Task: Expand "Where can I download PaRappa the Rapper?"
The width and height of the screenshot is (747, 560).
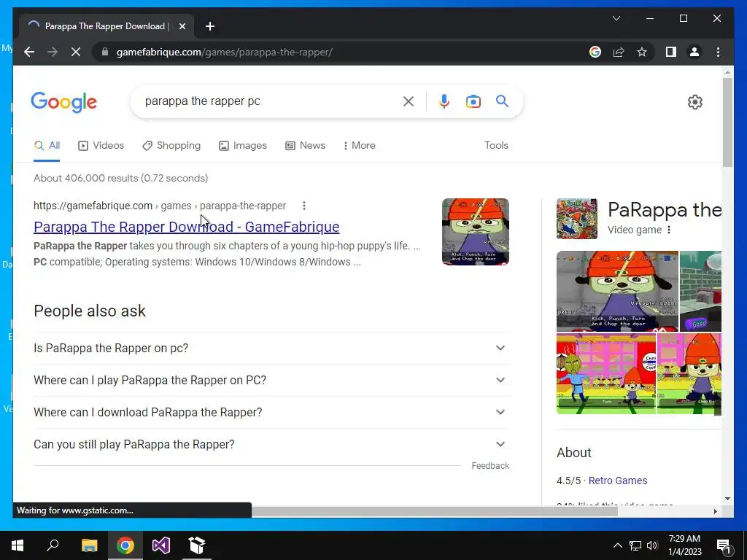Action: tap(271, 413)
